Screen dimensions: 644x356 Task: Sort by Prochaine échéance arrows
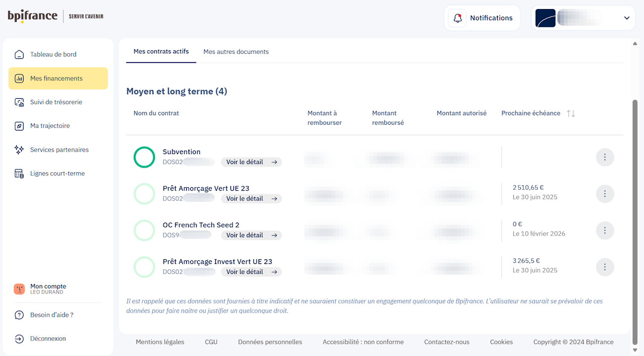[x=571, y=114]
